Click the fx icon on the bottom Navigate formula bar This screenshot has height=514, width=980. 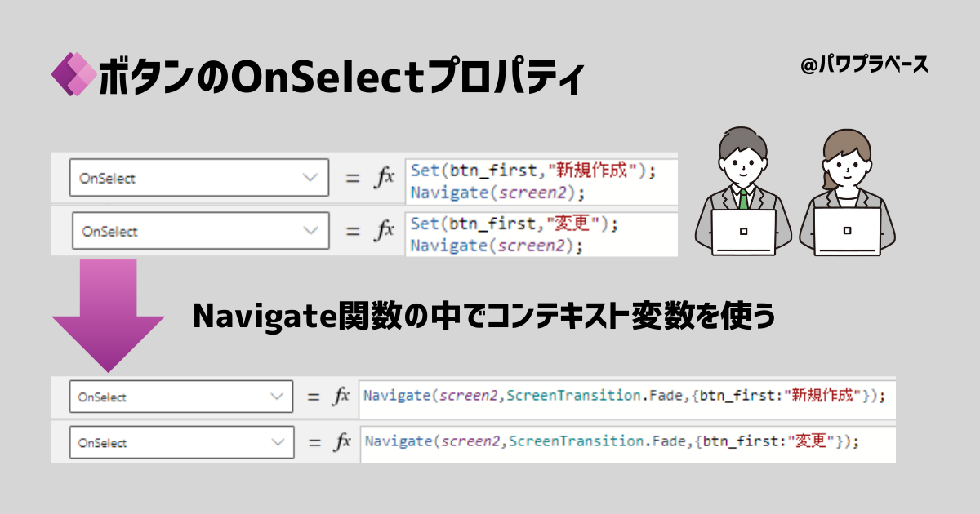341,442
